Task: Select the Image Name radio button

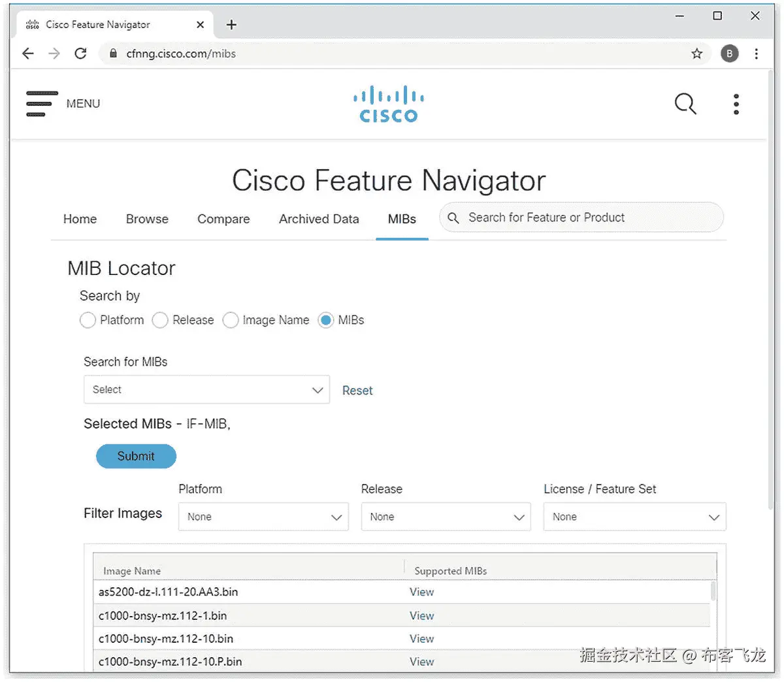Action: (x=230, y=320)
